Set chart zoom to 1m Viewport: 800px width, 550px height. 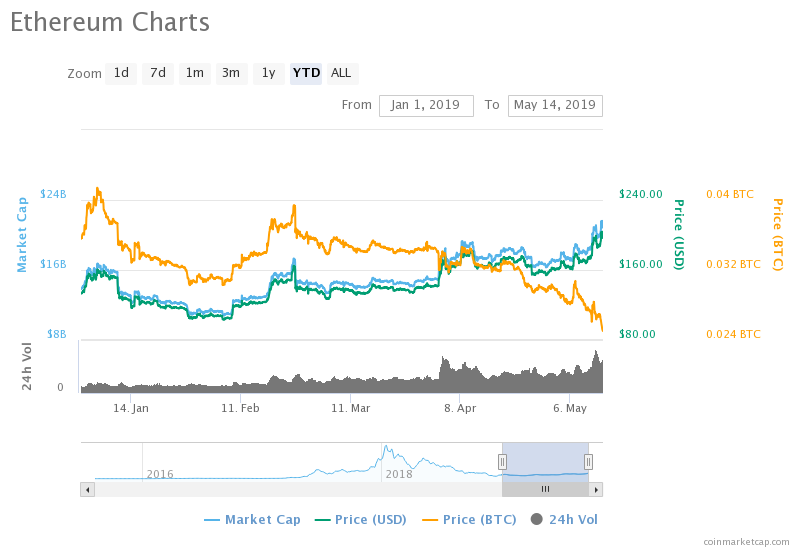(194, 73)
